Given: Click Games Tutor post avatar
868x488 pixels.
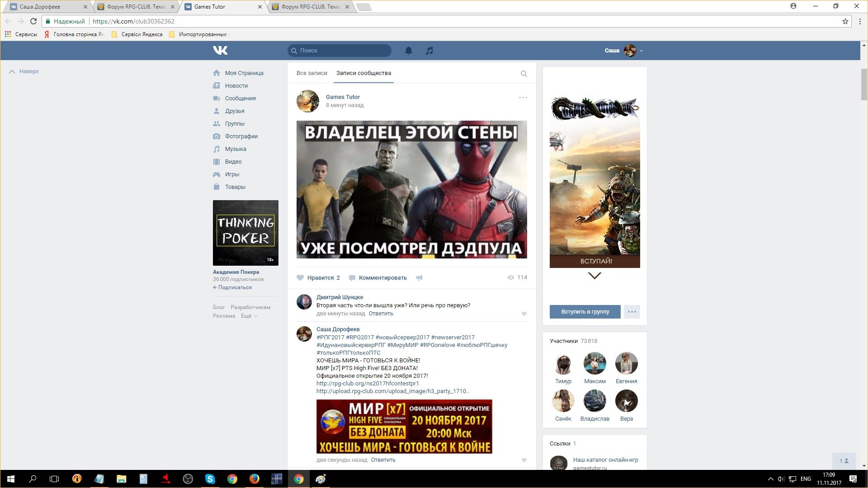Looking at the screenshot, I should point(308,101).
